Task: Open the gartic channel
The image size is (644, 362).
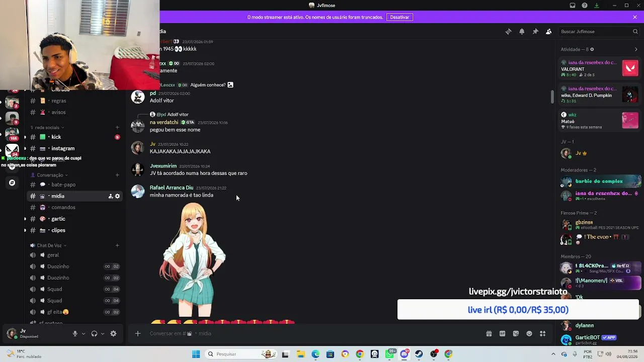Action: point(74,219)
